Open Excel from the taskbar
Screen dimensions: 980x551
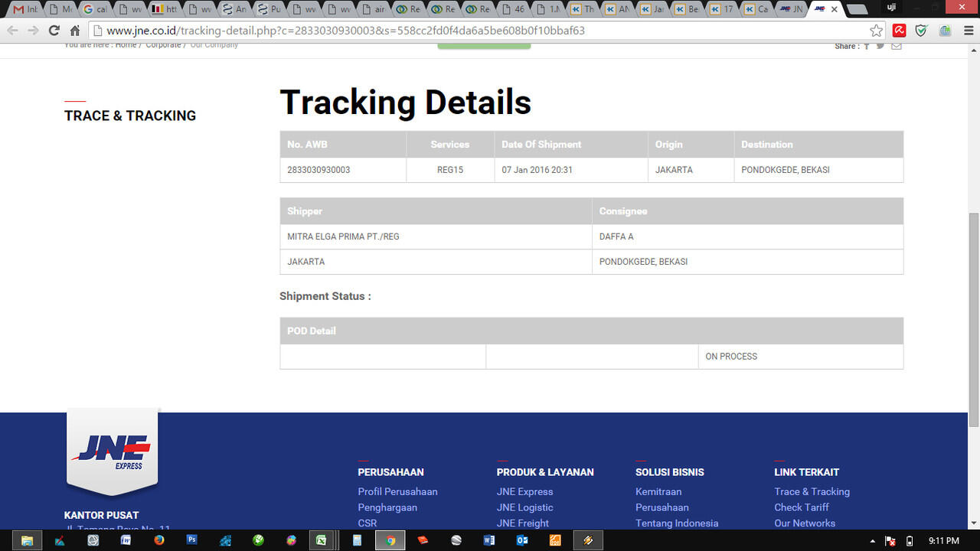coord(322,540)
